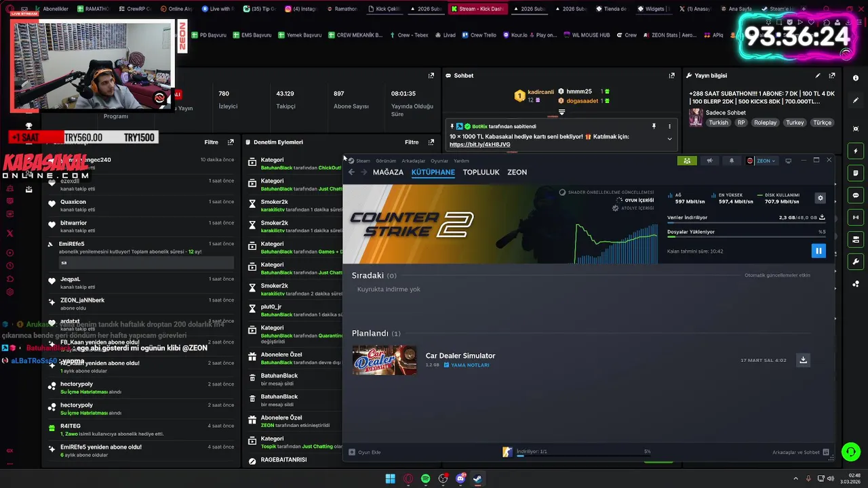Click the wrench icon in right sidebar
This screenshot has height=488, width=868.
[x=856, y=262]
